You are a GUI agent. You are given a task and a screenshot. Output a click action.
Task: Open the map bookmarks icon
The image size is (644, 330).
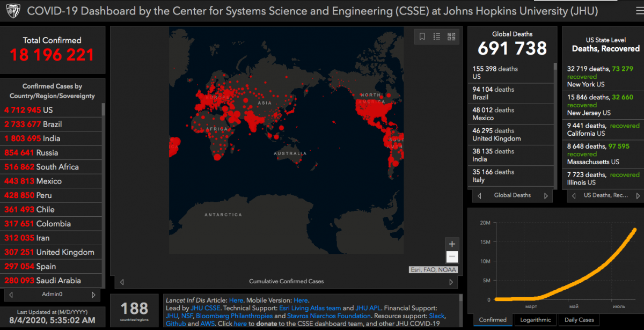[x=422, y=36]
